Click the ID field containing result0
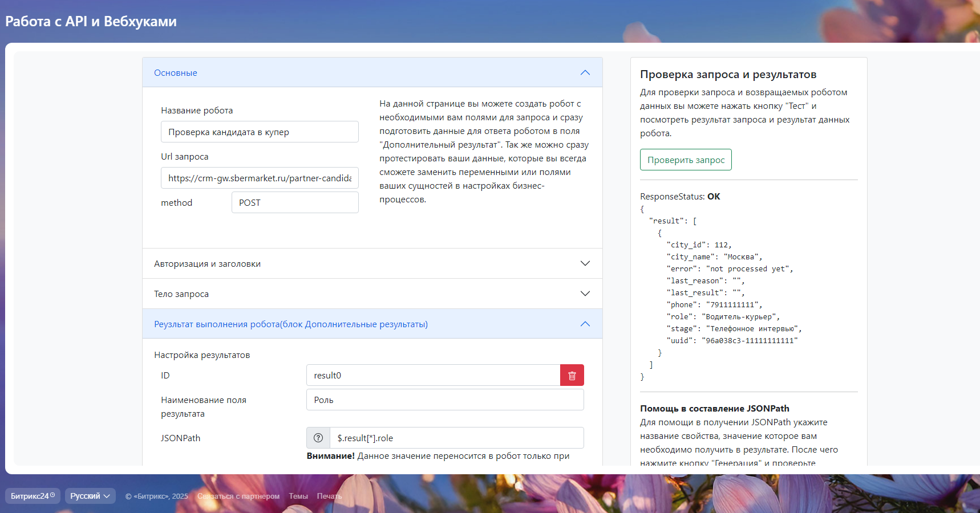 pyautogui.click(x=433, y=376)
